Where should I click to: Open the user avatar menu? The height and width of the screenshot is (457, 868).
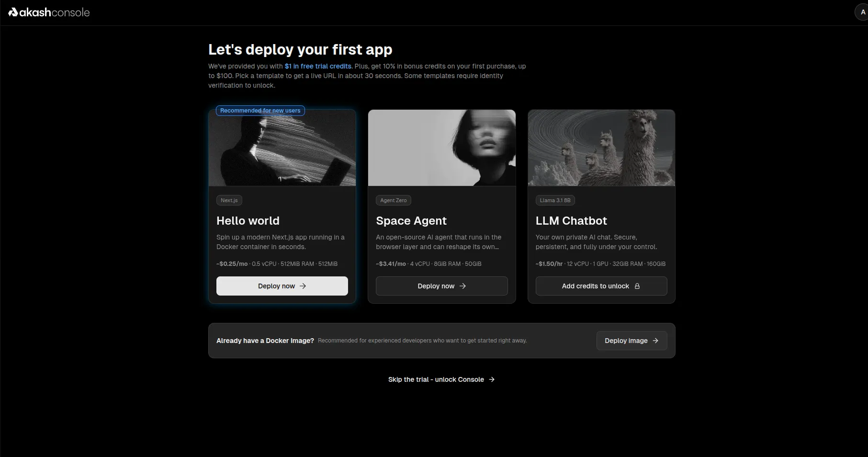(862, 12)
